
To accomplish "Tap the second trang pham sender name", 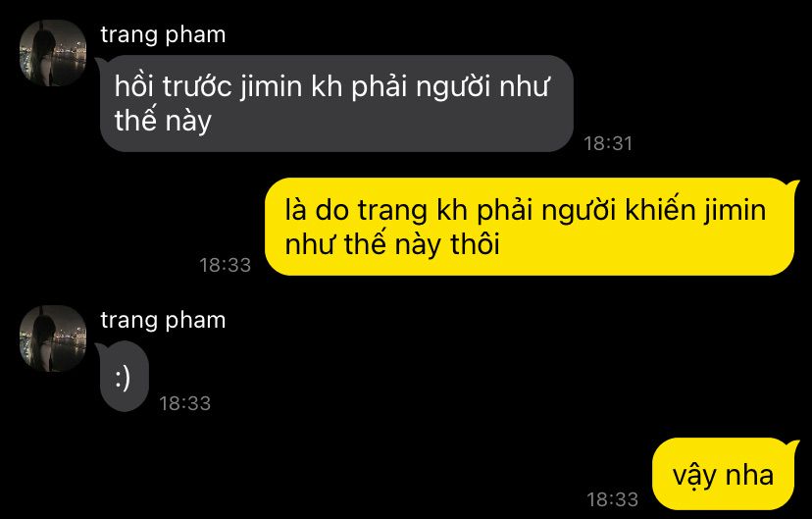I will click(x=163, y=321).
